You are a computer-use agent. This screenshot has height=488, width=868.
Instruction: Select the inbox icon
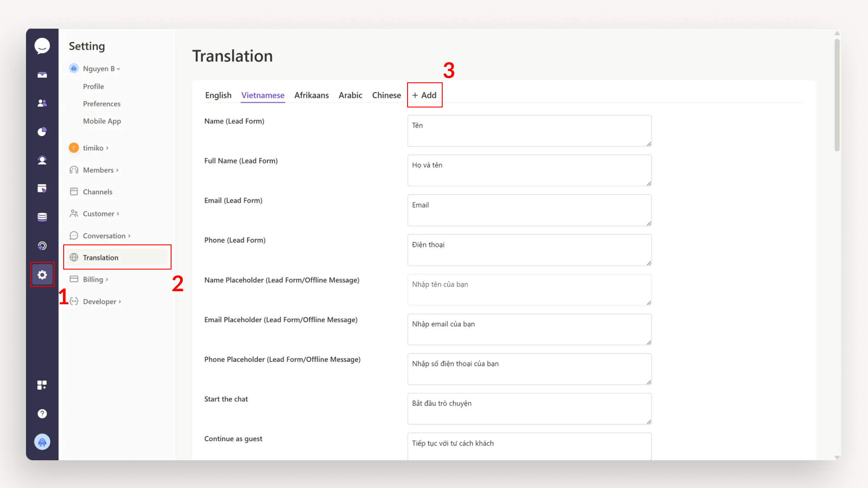pyautogui.click(x=42, y=74)
